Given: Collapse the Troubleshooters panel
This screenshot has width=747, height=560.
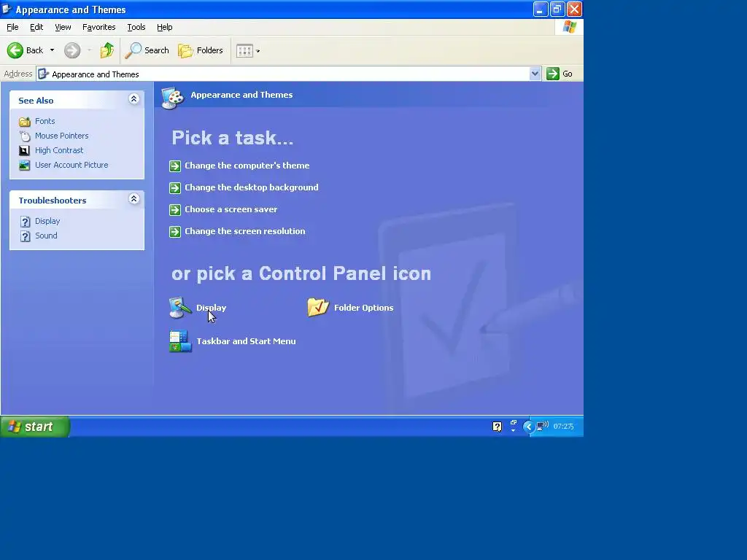Looking at the screenshot, I should (x=134, y=199).
